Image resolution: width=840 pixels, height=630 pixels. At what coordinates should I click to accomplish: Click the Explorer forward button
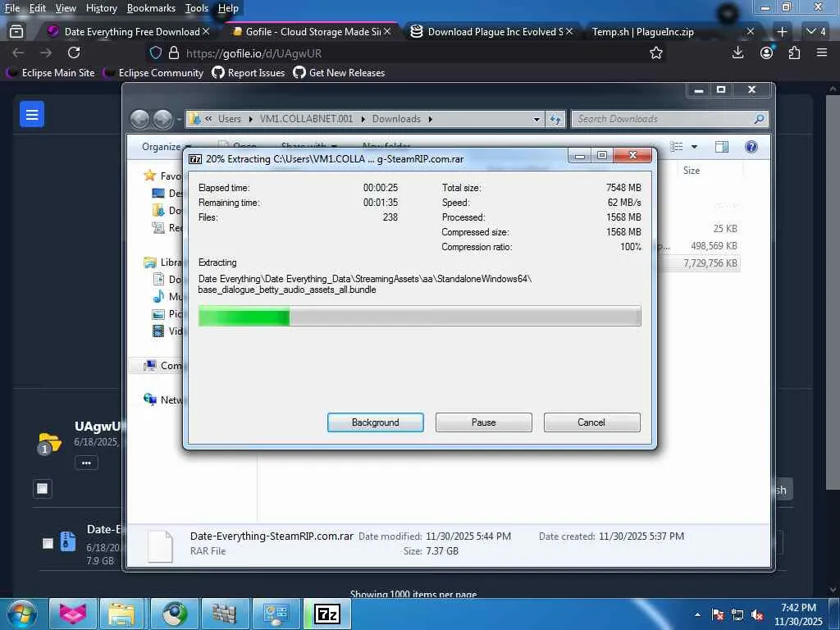163,119
